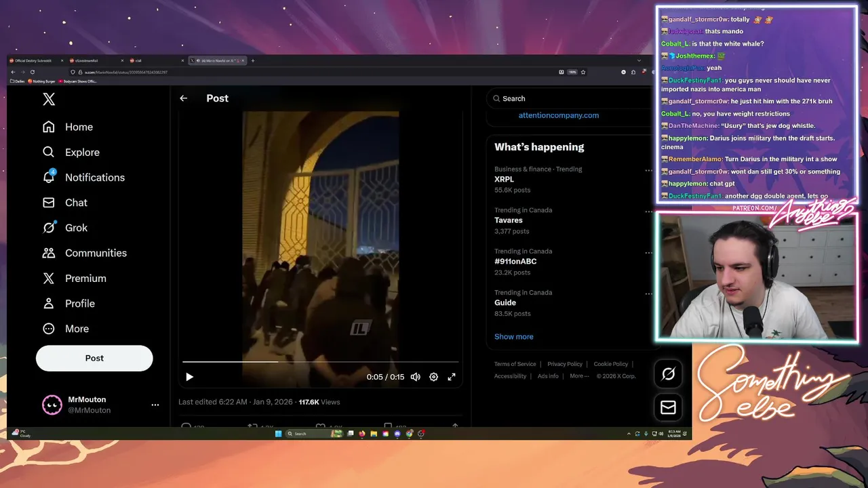Expand the More menu in the sidebar
The height and width of the screenshot is (488, 868).
[66, 329]
